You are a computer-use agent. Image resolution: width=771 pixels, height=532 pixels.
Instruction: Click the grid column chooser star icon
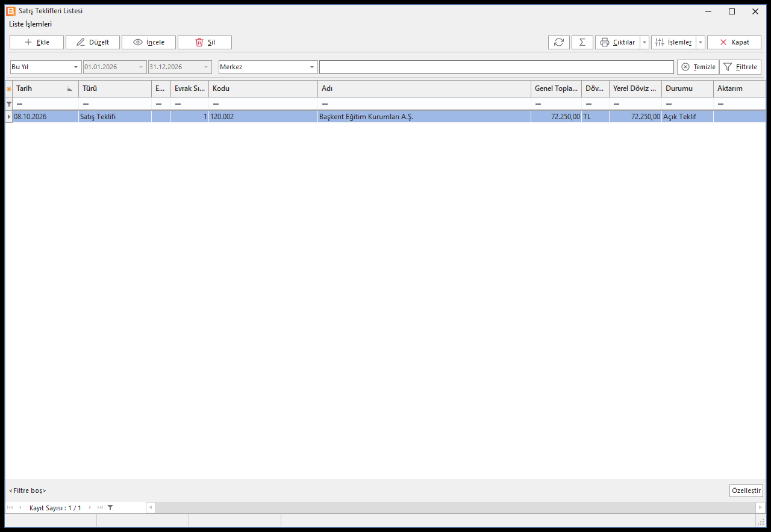click(9, 89)
